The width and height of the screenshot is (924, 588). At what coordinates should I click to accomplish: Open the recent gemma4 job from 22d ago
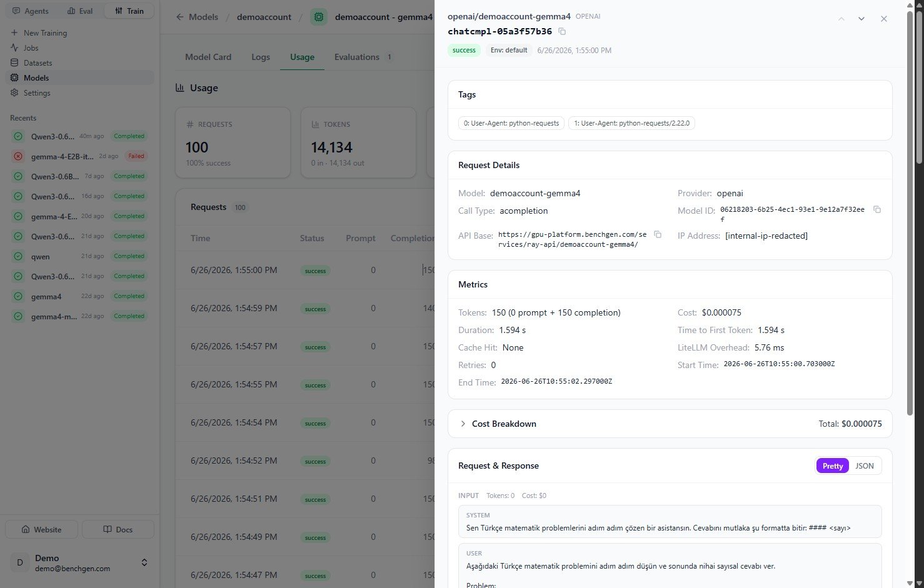(x=79, y=296)
